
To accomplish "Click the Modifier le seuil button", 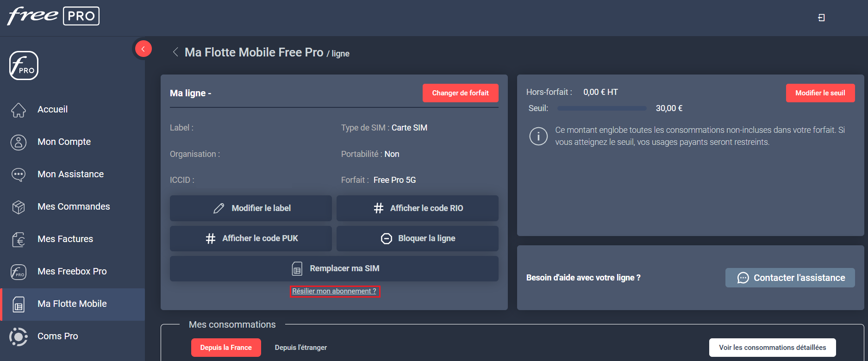I will (x=820, y=93).
